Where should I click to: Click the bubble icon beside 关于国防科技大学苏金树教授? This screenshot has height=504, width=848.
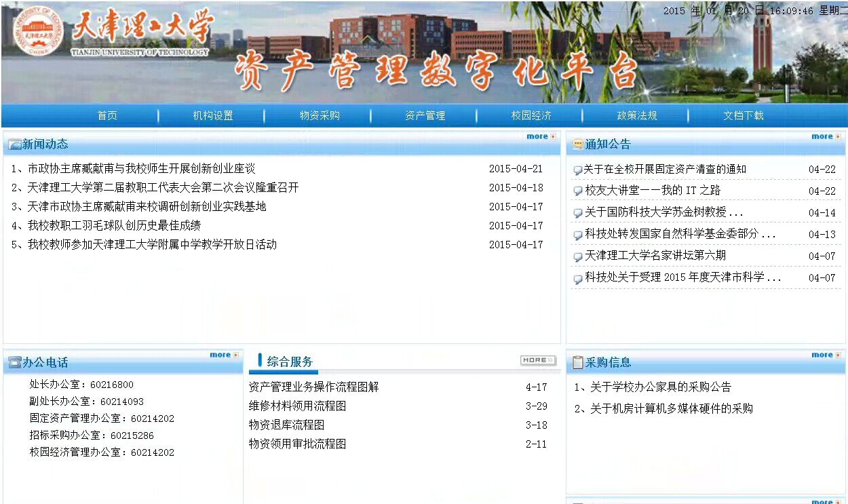pyautogui.click(x=578, y=214)
